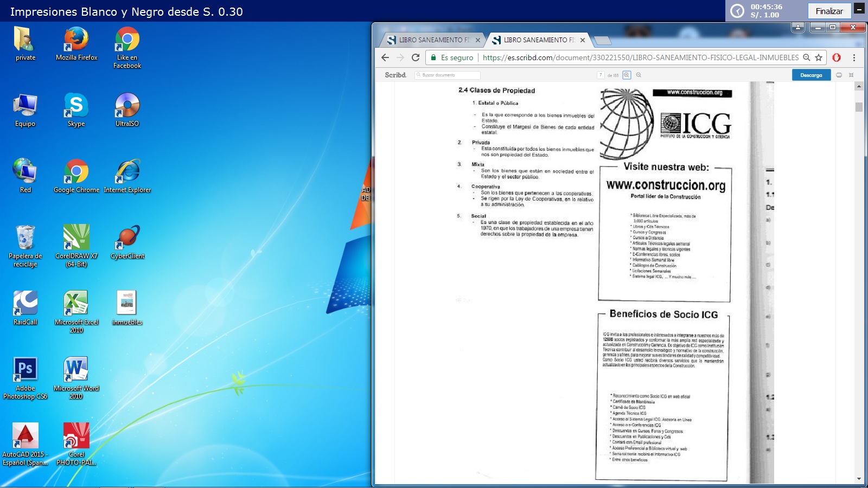Zoom out of the Scribd document

(639, 75)
